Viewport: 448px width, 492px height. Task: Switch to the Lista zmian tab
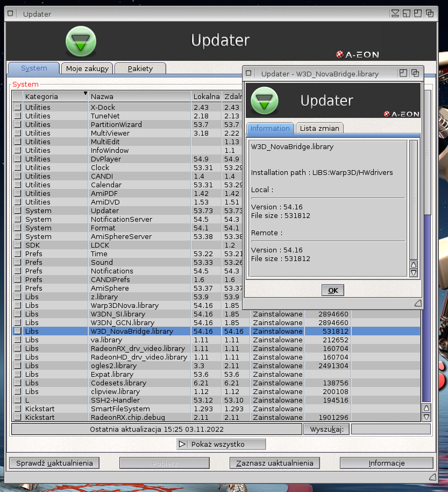319,128
